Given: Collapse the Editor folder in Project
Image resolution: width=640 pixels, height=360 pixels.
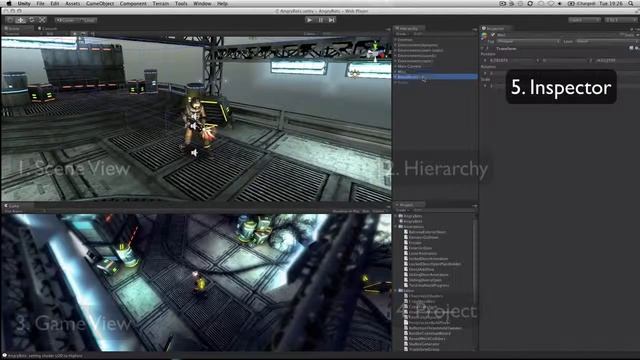Looking at the screenshot, I should [x=396, y=291].
